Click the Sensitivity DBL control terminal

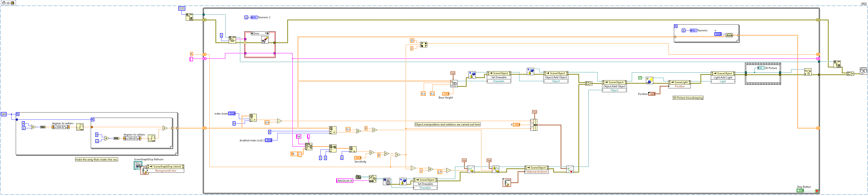coord(358,158)
